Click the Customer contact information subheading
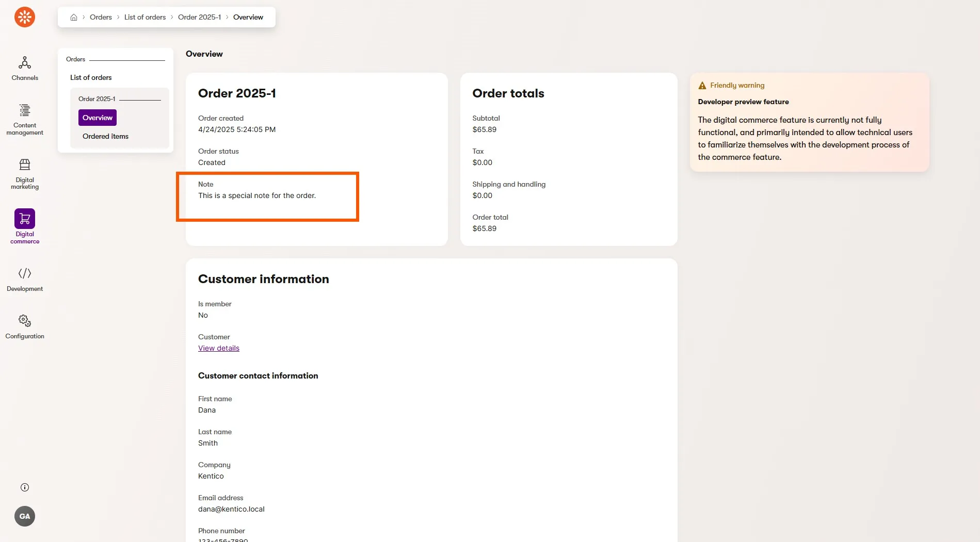980x542 pixels. pyautogui.click(x=258, y=376)
